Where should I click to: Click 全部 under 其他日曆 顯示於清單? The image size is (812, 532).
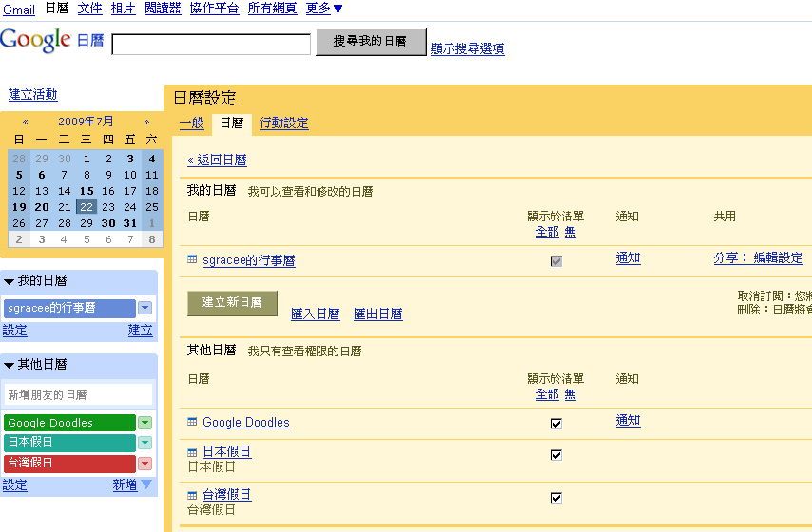[548, 394]
